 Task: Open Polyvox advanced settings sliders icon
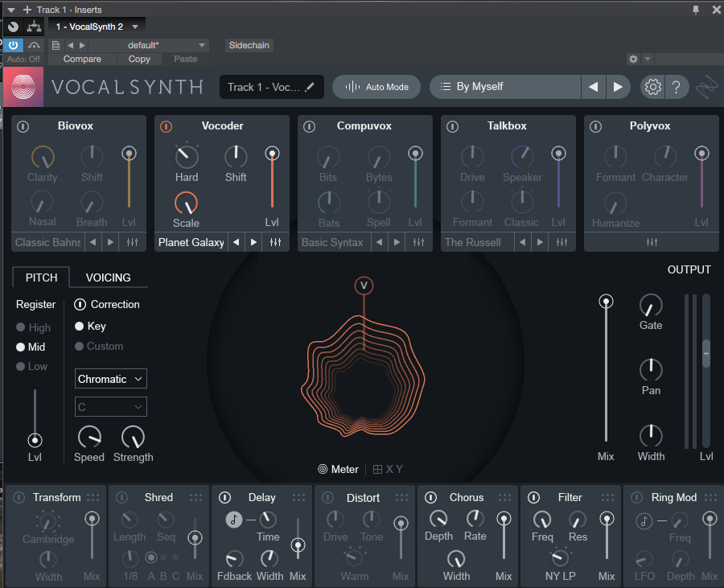tap(652, 242)
